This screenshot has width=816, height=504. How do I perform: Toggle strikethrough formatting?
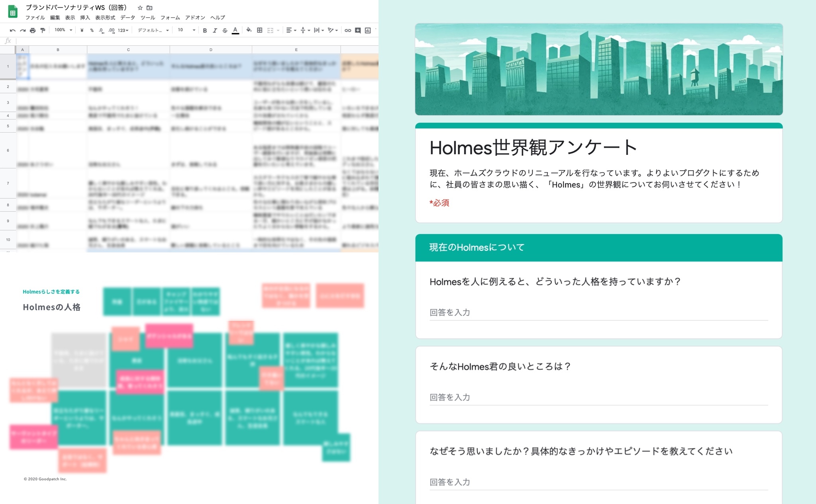tap(225, 30)
